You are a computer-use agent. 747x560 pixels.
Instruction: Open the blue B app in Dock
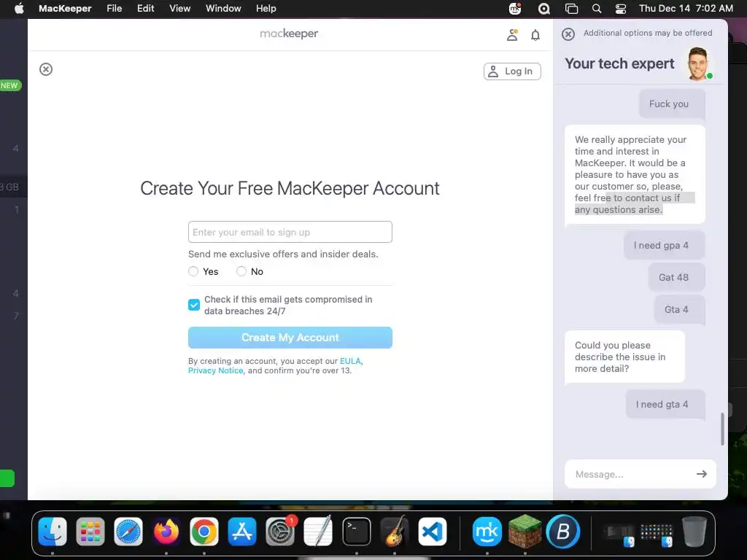[x=563, y=532]
